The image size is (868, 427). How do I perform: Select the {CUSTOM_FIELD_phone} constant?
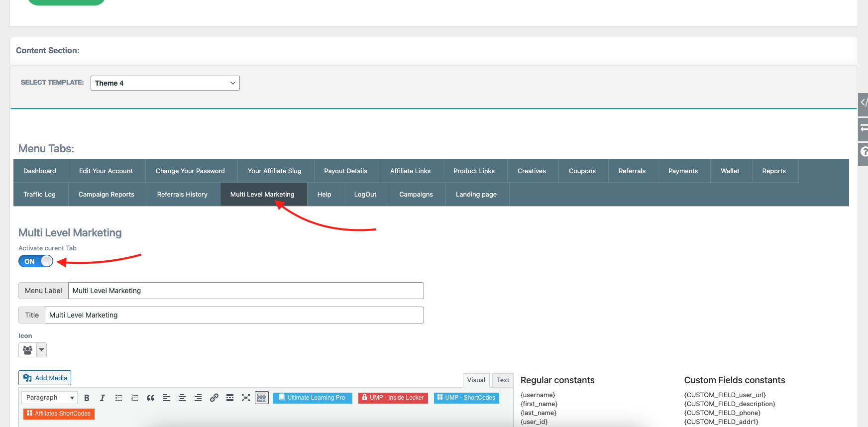click(x=723, y=413)
